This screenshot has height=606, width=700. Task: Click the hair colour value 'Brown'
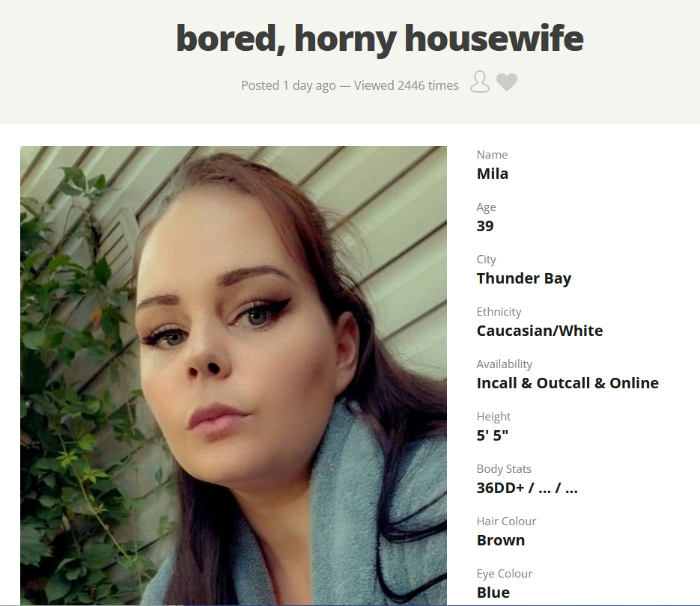point(501,540)
